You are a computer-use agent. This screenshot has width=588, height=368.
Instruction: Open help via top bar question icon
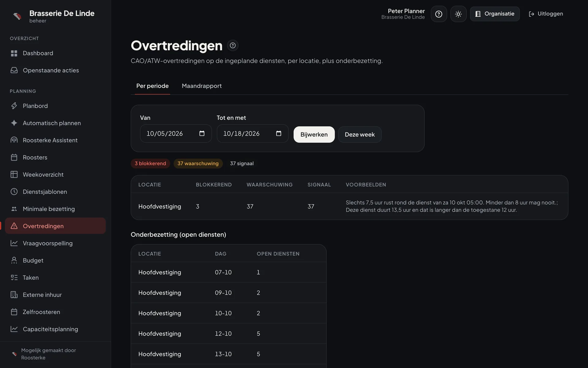(x=439, y=14)
